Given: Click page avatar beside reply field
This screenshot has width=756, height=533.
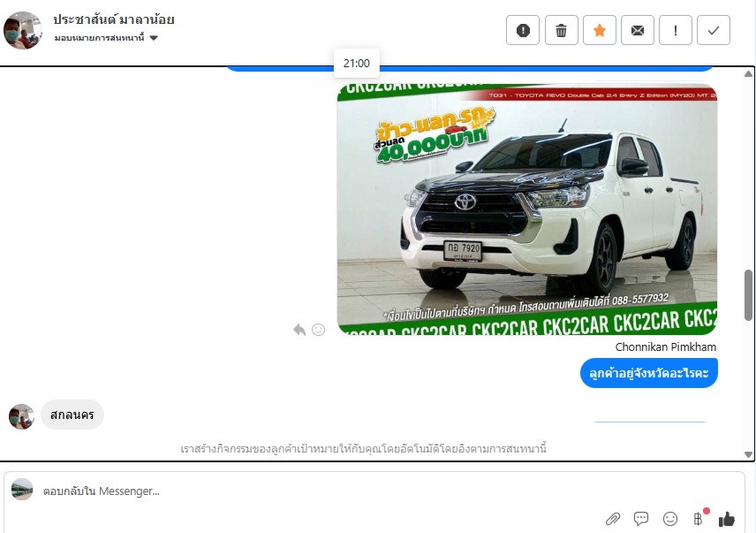Looking at the screenshot, I should coord(22,489).
